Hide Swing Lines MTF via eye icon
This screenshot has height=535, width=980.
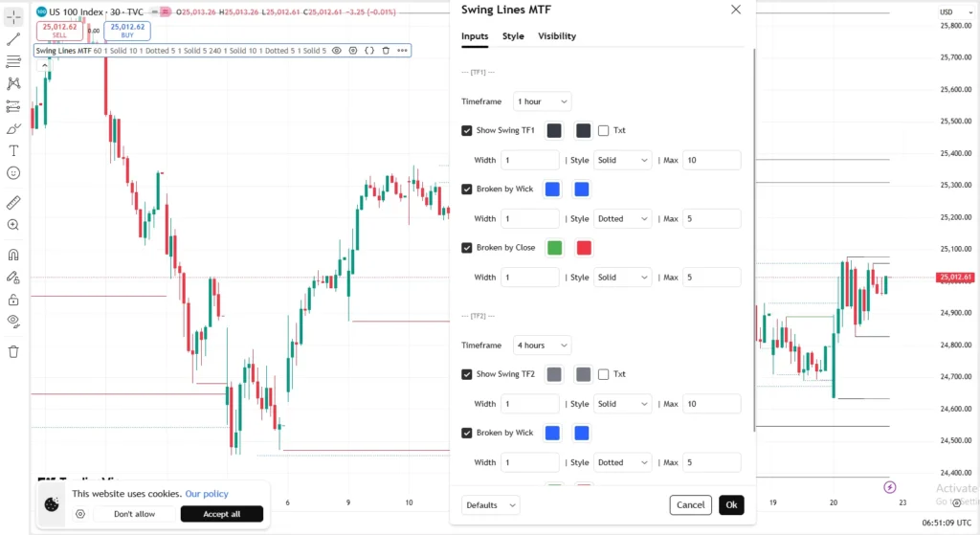336,51
